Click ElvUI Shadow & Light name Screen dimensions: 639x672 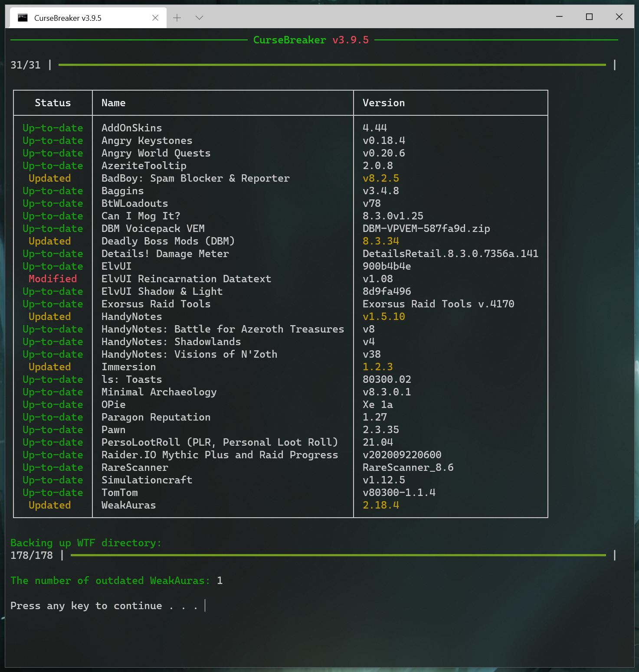click(x=162, y=291)
